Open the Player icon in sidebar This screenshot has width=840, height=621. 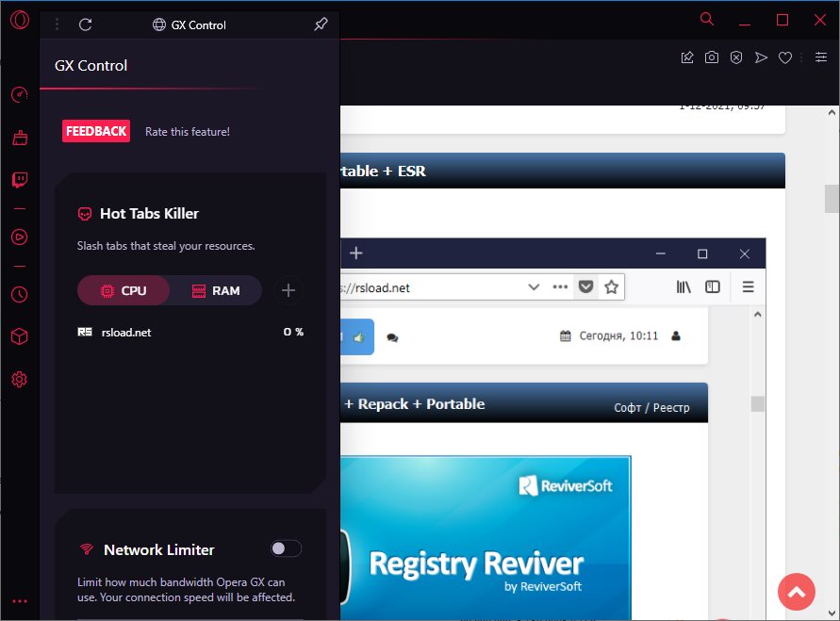click(x=20, y=237)
